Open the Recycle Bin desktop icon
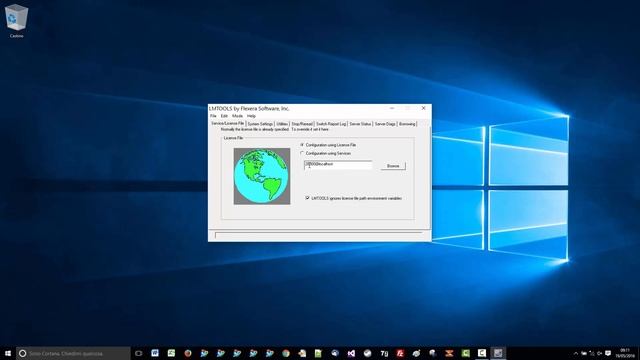The height and width of the screenshot is (360, 640). tap(16, 21)
